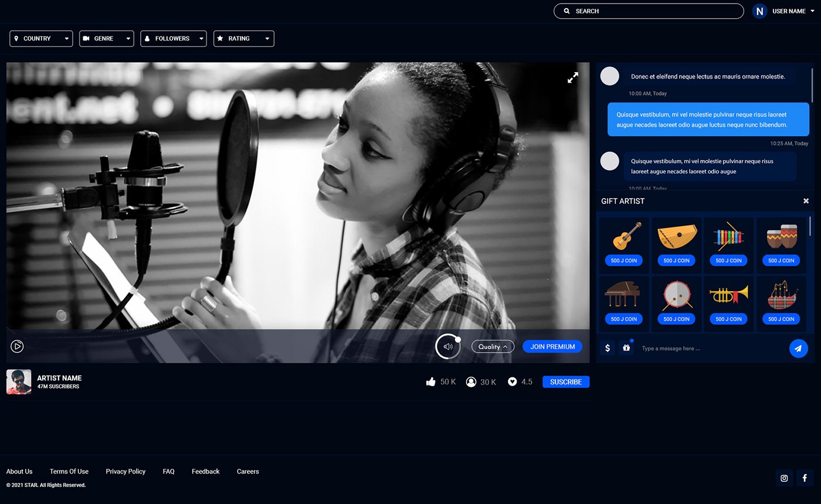The image size is (821, 504).
Task: Open the Country filter dropdown
Action: pyautogui.click(x=41, y=39)
